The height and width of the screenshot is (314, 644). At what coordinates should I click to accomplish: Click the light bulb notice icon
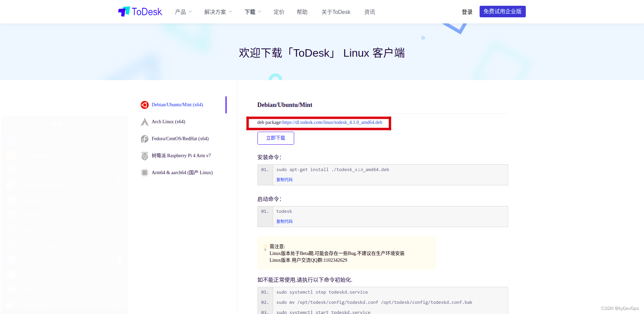[x=265, y=247]
